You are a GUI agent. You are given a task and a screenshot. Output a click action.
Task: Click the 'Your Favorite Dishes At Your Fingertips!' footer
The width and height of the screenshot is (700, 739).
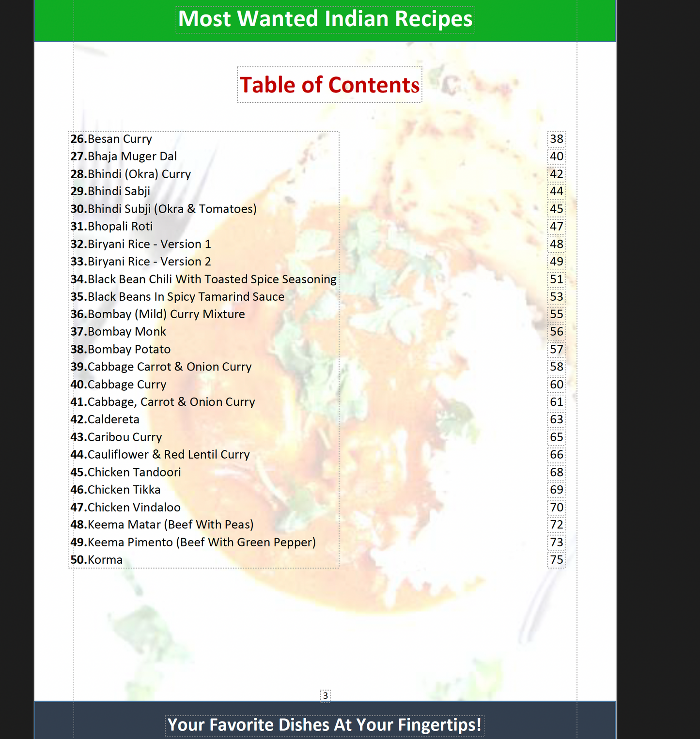[x=325, y=725]
